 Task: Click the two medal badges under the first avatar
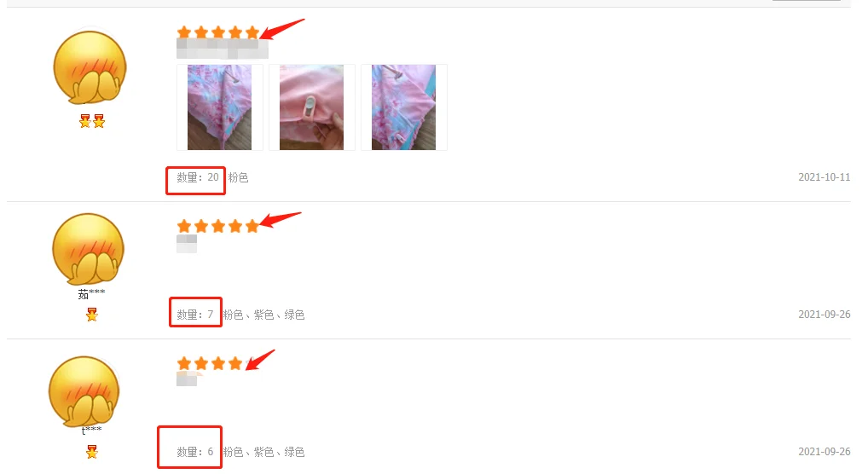(92, 121)
